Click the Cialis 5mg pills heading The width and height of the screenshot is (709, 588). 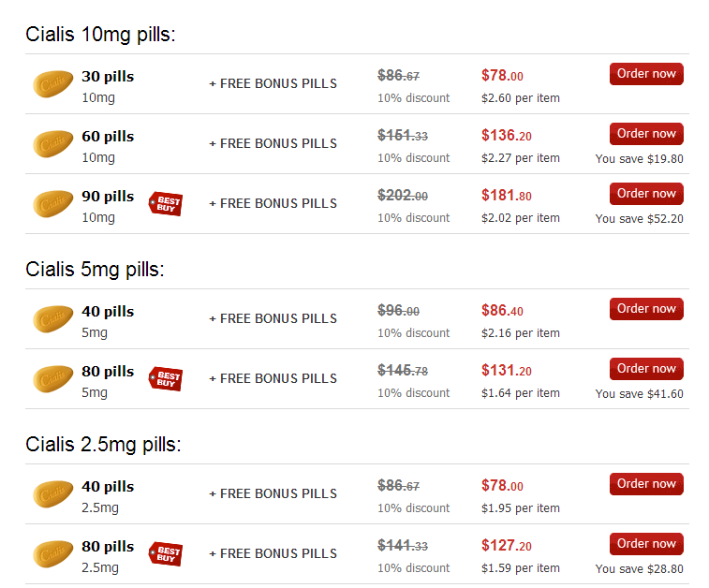tap(95, 270)
